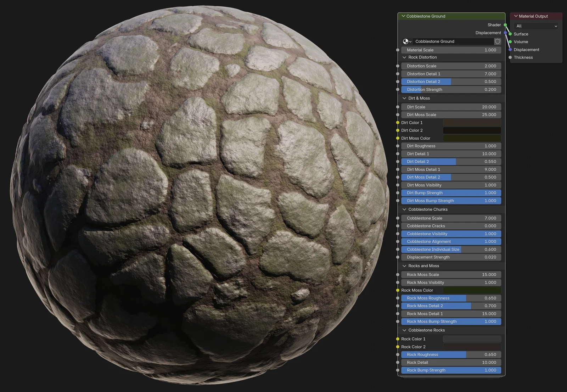Click the Displacement output socket on Cobblestone Ground
The width and height of the screenshot is (567, 392).
pos(506,33)
